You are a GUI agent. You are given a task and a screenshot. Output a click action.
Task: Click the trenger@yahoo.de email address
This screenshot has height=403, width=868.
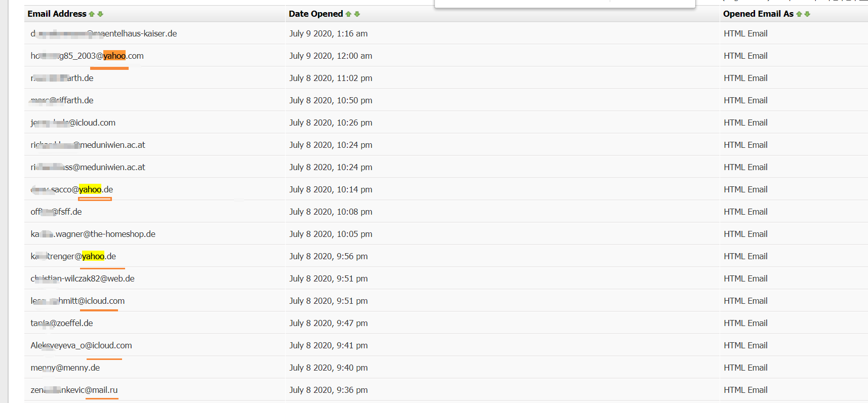pos(73,257)
